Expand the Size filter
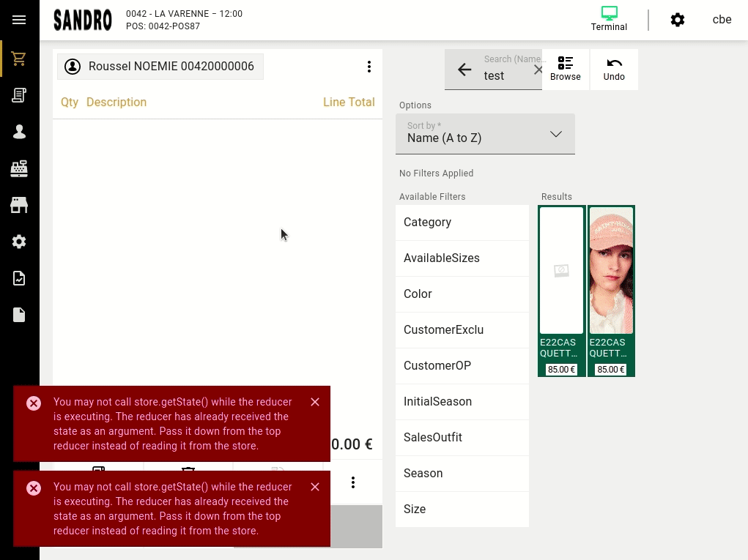 point(462,509)
